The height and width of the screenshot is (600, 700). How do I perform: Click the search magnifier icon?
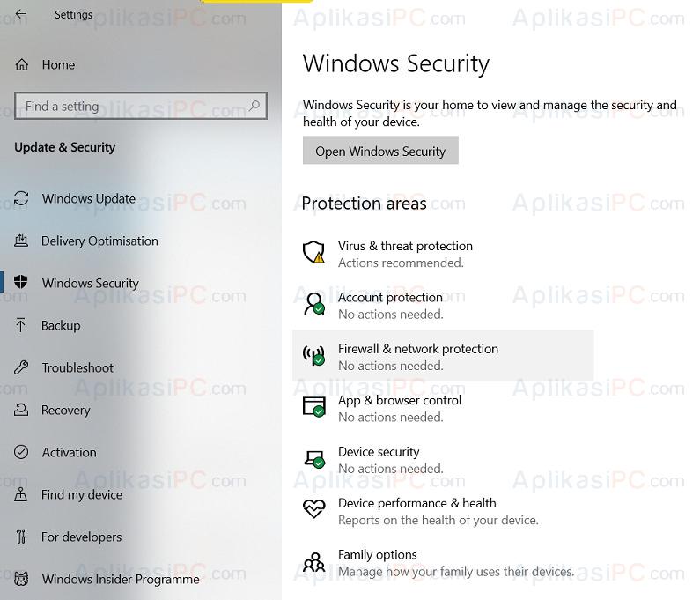254,106
